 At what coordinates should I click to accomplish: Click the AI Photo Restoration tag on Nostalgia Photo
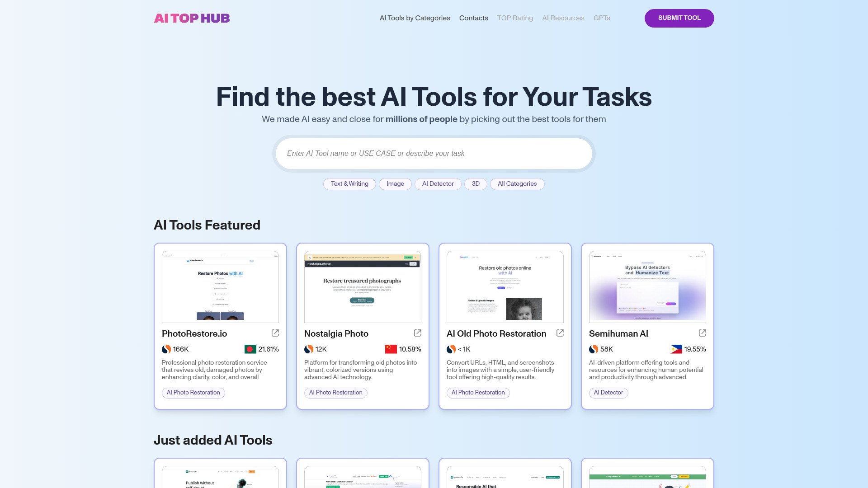click(x=335, y=393)
